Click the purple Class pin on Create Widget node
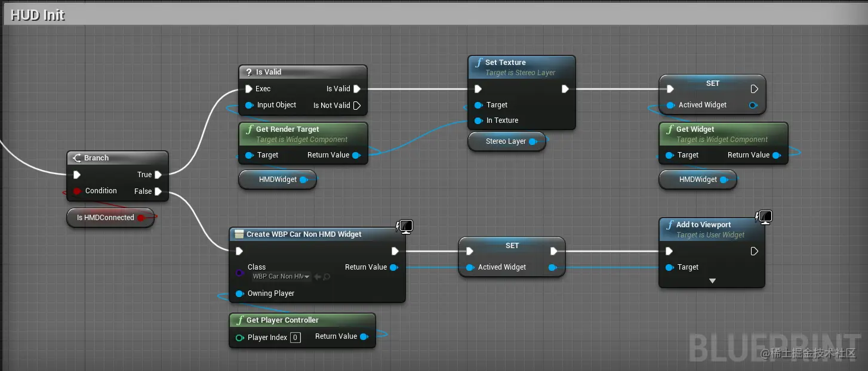868x371 pixels. (239, 273)
